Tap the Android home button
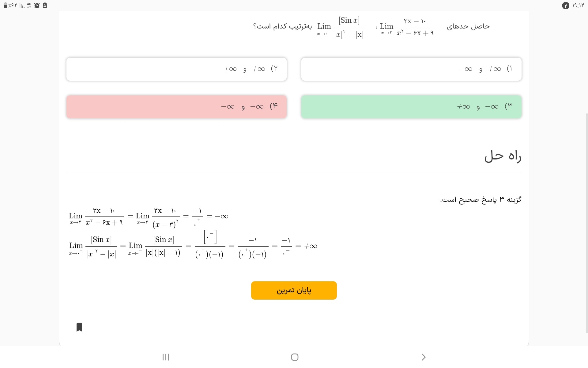 click(295, 357)
